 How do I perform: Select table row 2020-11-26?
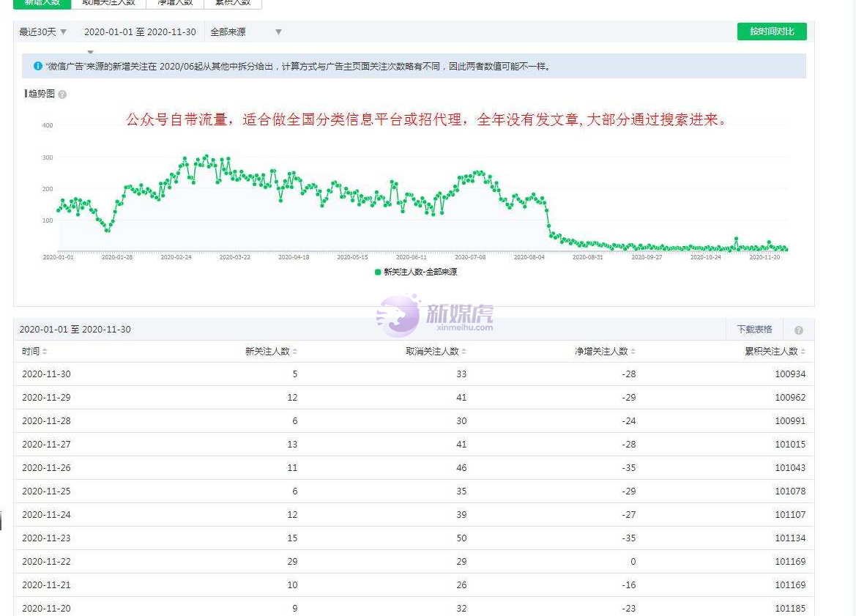coord(414,468)
